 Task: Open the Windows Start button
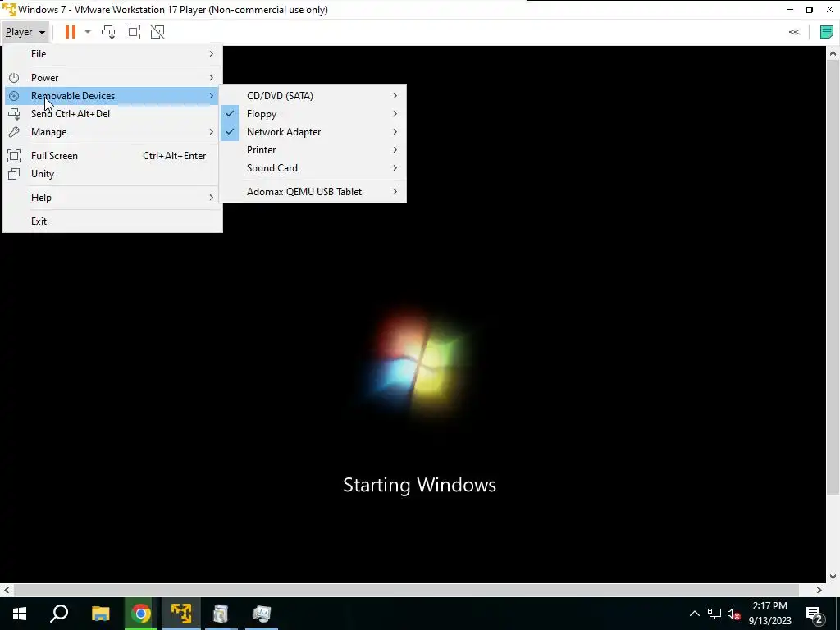[x=20, y=614]
